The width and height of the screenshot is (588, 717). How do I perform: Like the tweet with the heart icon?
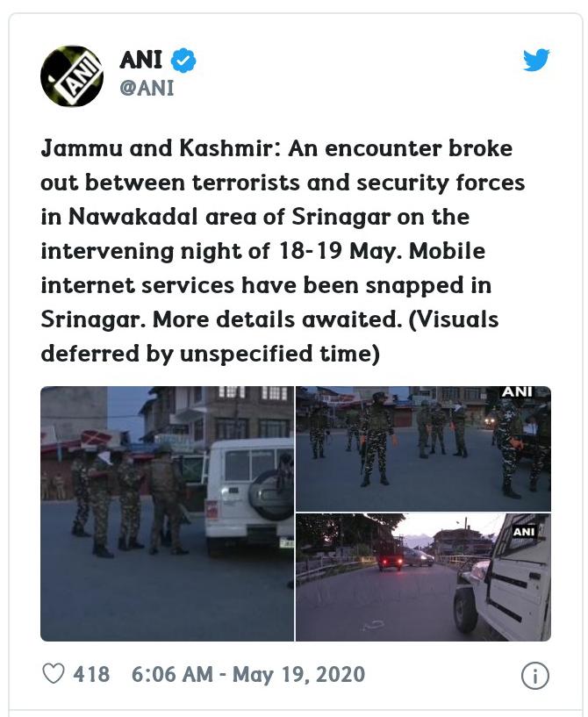(x=54, y=674)
